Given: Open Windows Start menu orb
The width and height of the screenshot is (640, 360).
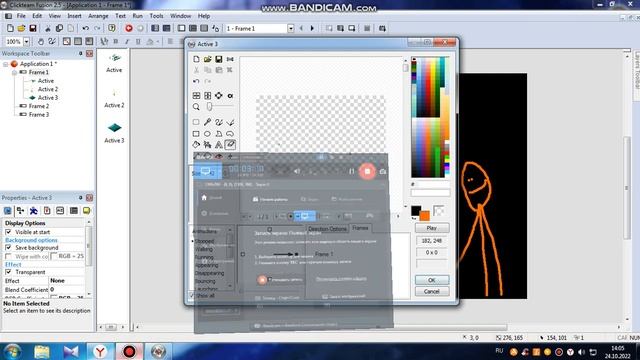Looking at the screenshot, I should [13, 351].
